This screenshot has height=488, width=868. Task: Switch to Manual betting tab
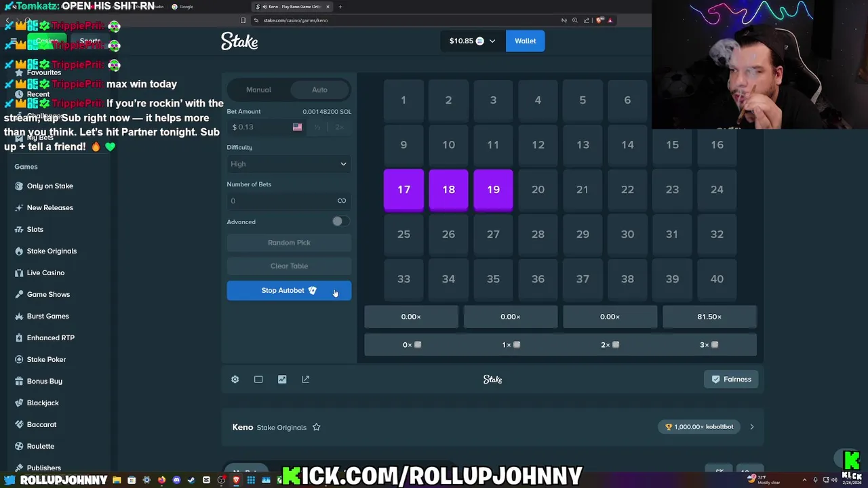point(258,89)
